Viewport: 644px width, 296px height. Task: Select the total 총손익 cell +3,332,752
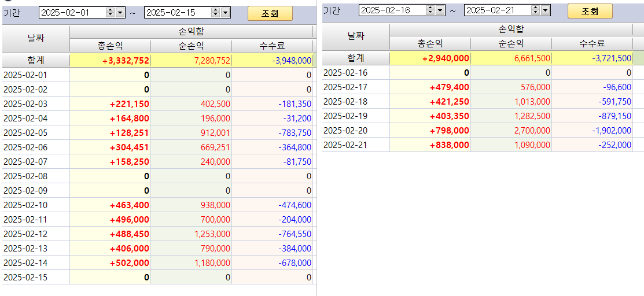[x=110, y=60]
